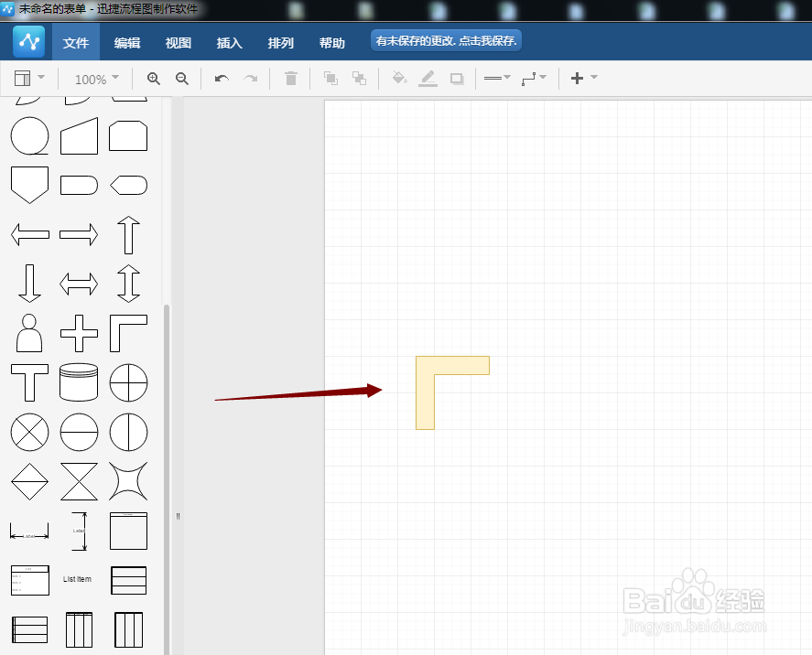Select the cross plus shape
Viewport: 812px width, 655px height.
[80, 333]
